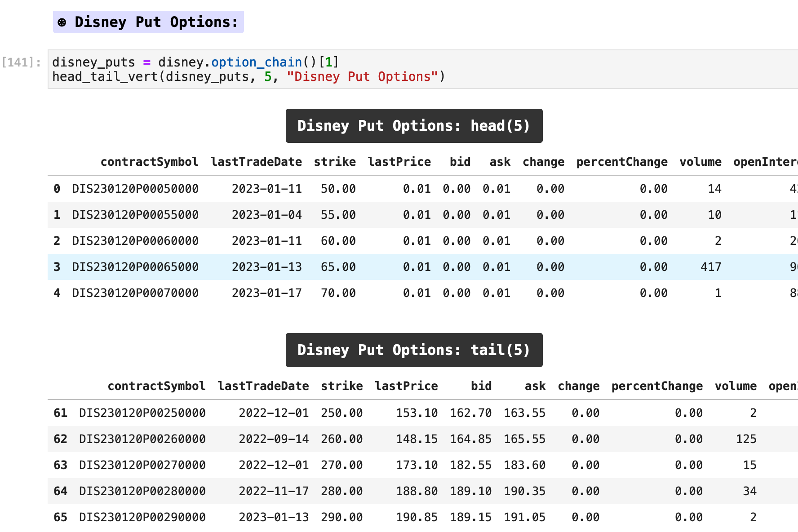Click lastPrice value 148.15
The width and height of the screenshot is (798, 532).
click(x=417, y=439)
